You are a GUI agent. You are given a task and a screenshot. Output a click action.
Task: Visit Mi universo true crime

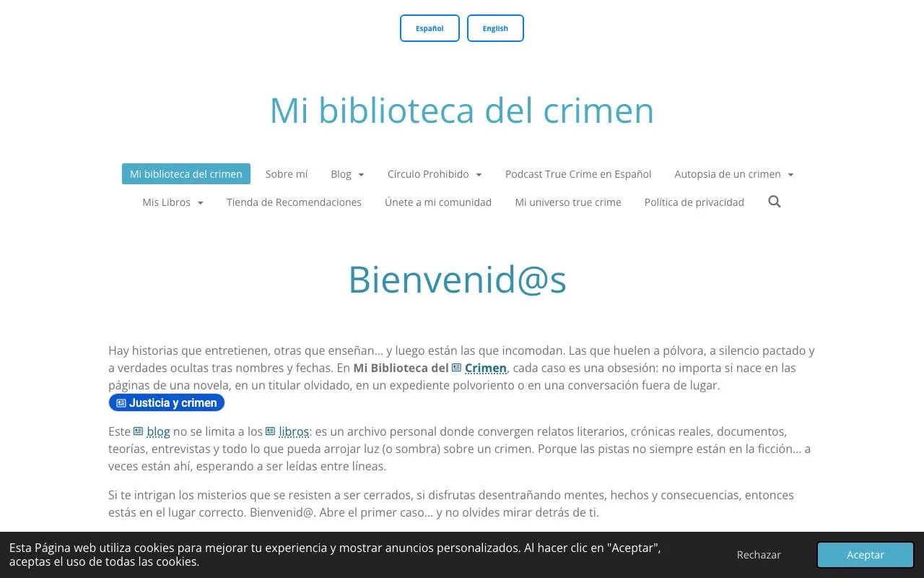pyautogui.click(x=568, y=202)
